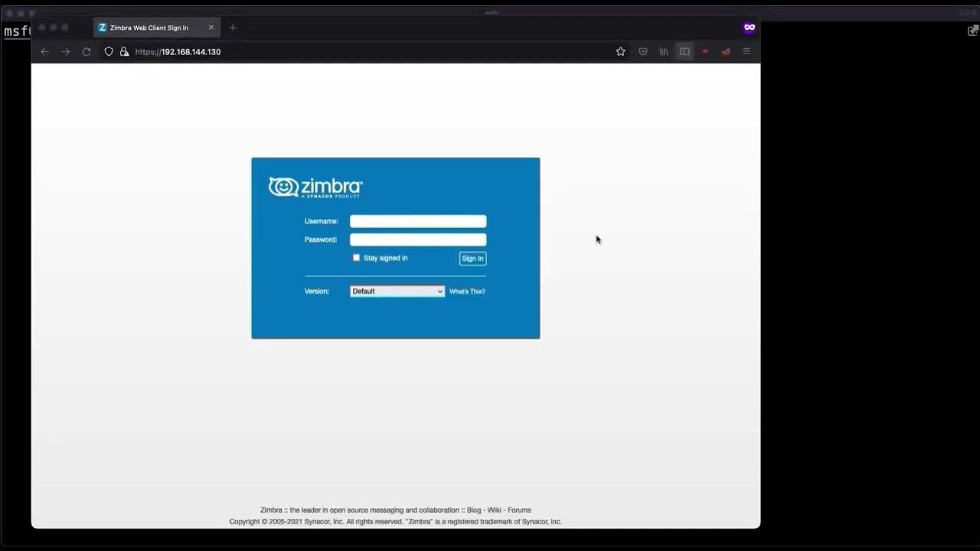980x551 pixels.
Task: Open a new tab with the plus button
Action: [233, 28]
